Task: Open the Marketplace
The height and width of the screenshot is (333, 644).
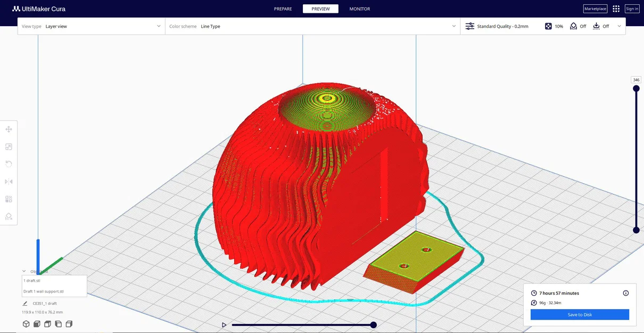Action: (595, 9)
